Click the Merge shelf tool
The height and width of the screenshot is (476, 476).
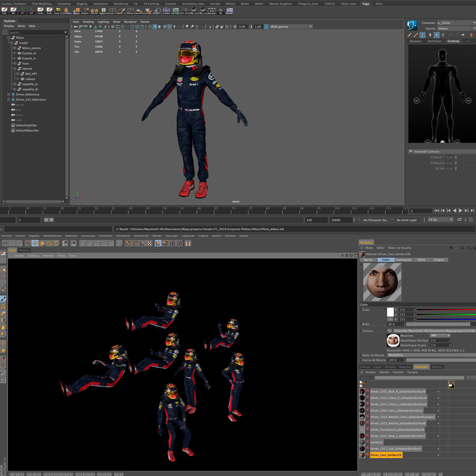point(77,11)
